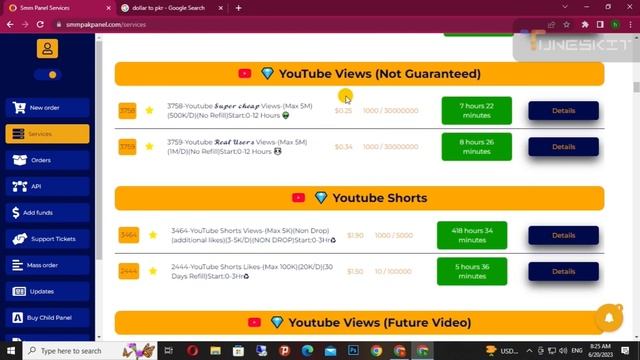Open the browser side panel icon
The width and height of the screenshot is (640, 360).
pos(600,24)
